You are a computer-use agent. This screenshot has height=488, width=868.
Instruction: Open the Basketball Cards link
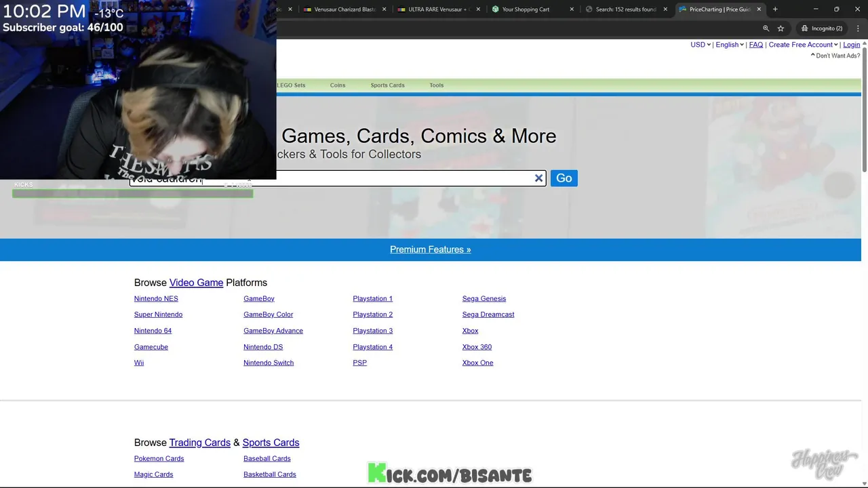270,474
